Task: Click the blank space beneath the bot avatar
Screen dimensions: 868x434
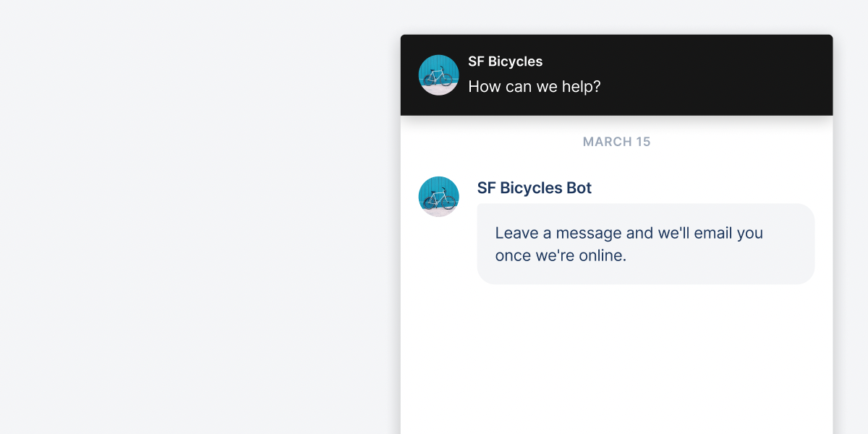Action: click(x=438, y=289)
